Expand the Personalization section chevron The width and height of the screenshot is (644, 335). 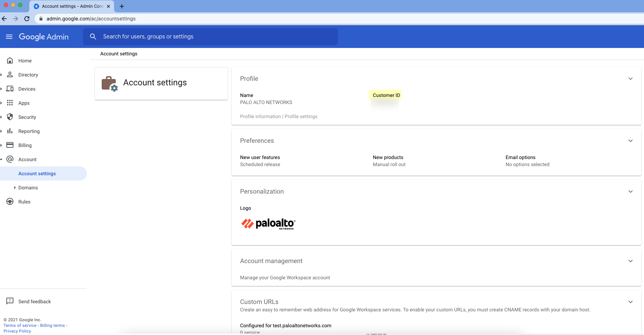[631, 191]
